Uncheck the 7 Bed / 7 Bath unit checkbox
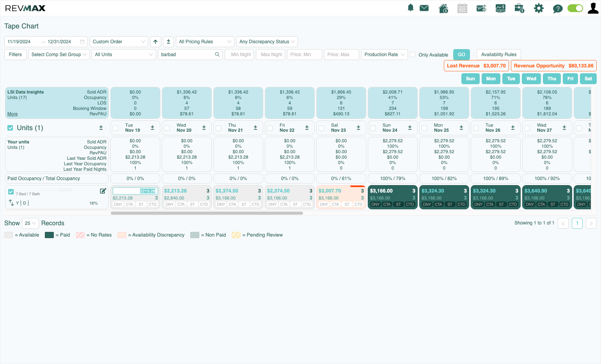 click(11, 192)
